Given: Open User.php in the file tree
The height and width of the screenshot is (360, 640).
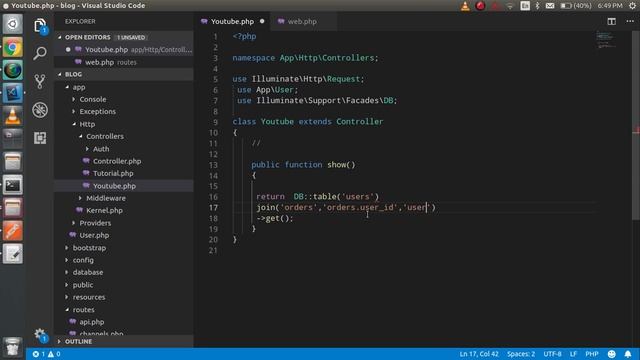Looking at the screenshot, I should [94, 235].
